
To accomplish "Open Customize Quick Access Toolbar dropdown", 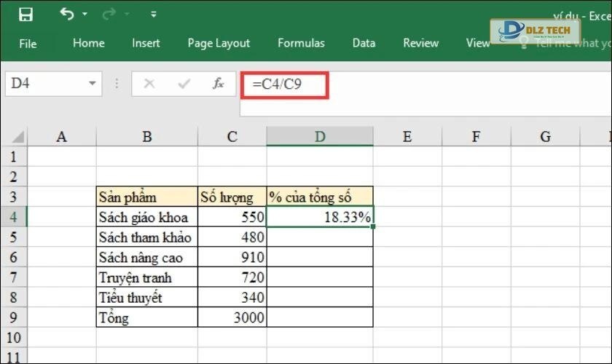I will (153, 15).
